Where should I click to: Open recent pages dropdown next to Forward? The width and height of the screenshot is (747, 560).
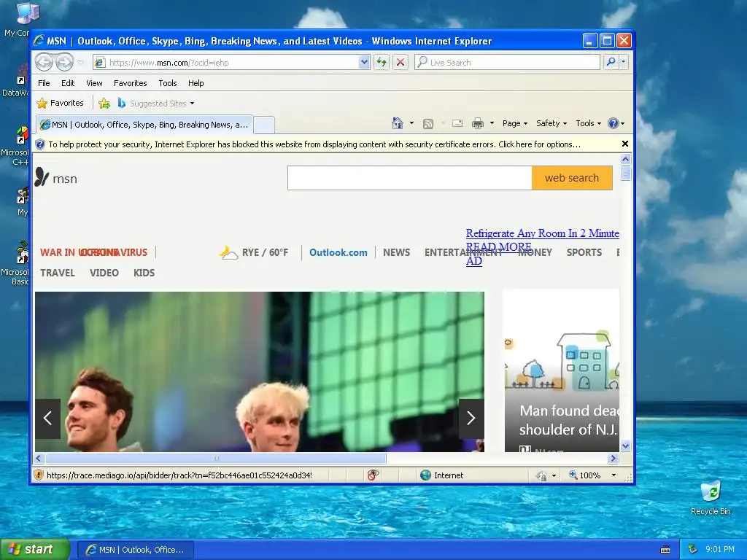tap(80, 63)
